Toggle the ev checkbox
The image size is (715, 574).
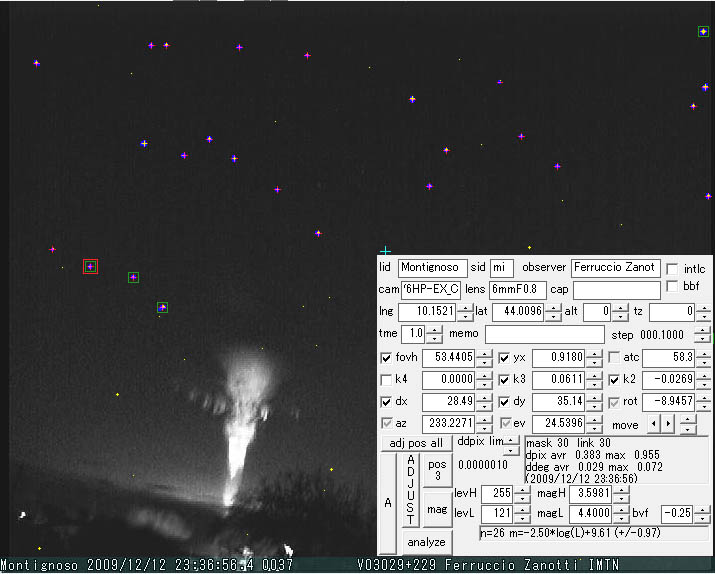(505, 424)
